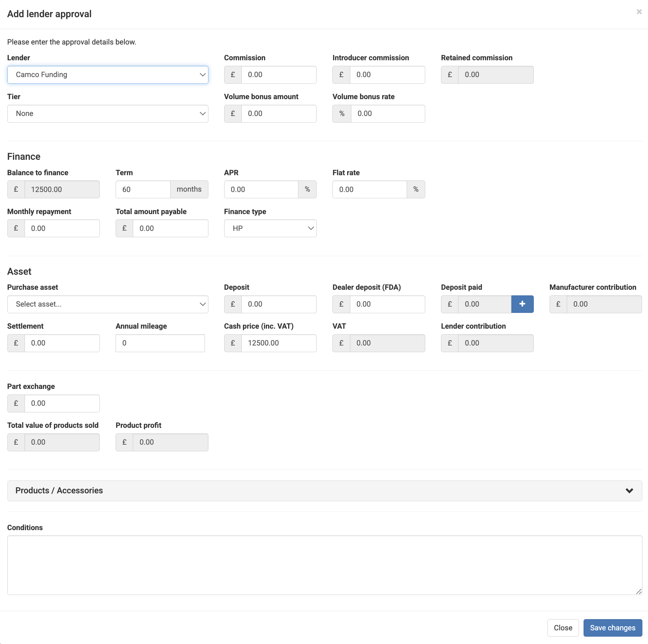Click the Dealer deposit (FDA) field
Screen dimensions: 648x644
[387, 304]
